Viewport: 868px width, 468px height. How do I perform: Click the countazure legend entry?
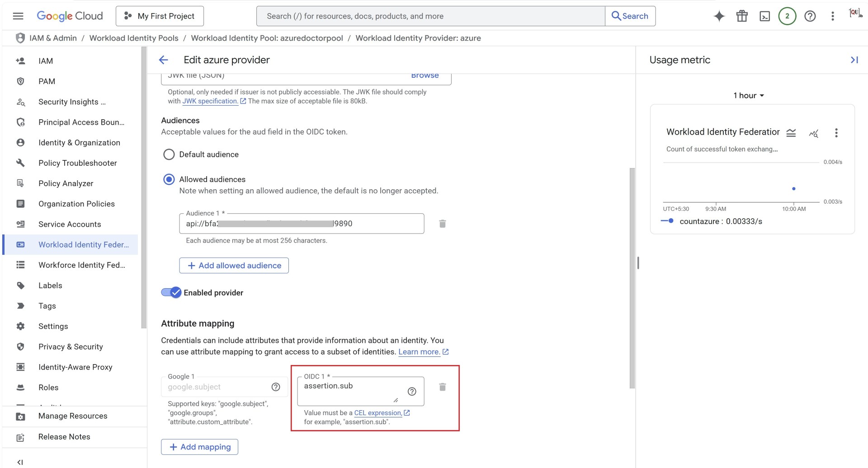click(x=712, y=221)
